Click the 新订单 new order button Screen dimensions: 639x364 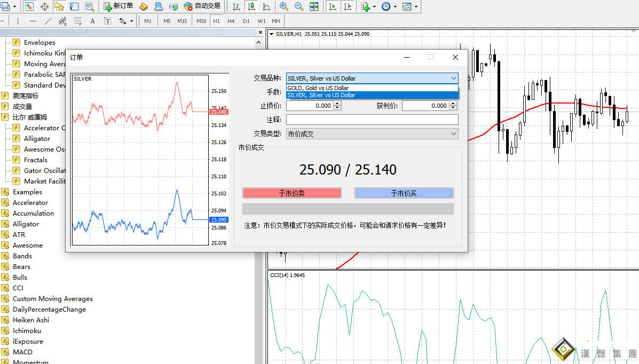pos(118,6)
